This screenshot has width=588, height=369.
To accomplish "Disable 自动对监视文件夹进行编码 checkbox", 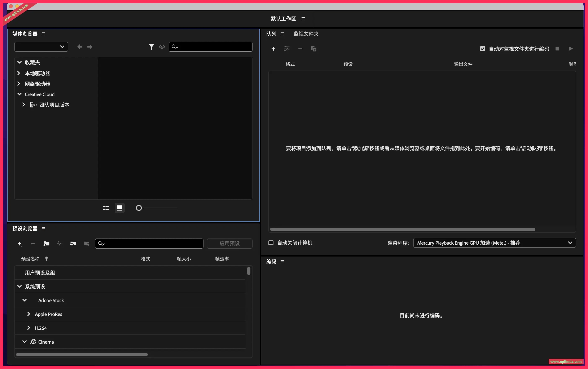I will (482, 49).
